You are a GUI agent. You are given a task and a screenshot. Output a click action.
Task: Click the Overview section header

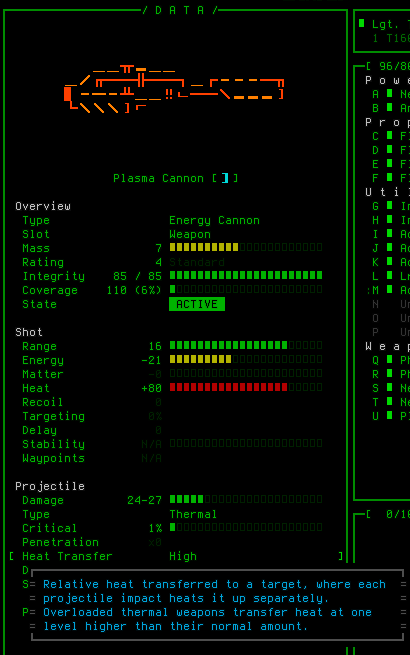click(43, 206)
